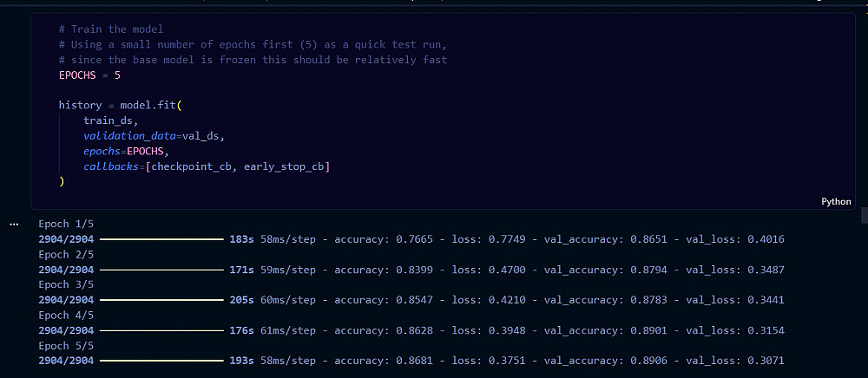Click the '# Train the model' comment line
Image resolution: width=868 pixels, height=378 pixels.
tap(111, 29)
